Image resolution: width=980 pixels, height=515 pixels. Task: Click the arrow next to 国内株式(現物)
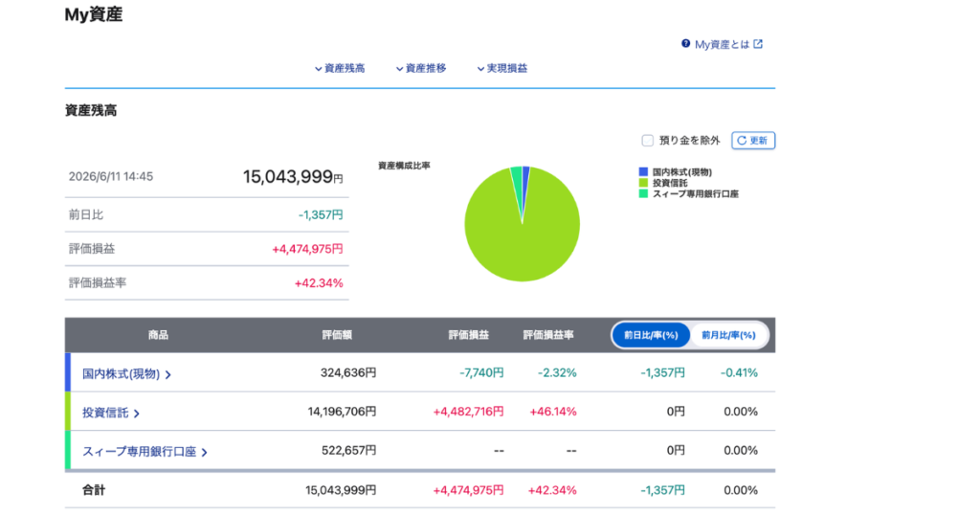point(167,375)
